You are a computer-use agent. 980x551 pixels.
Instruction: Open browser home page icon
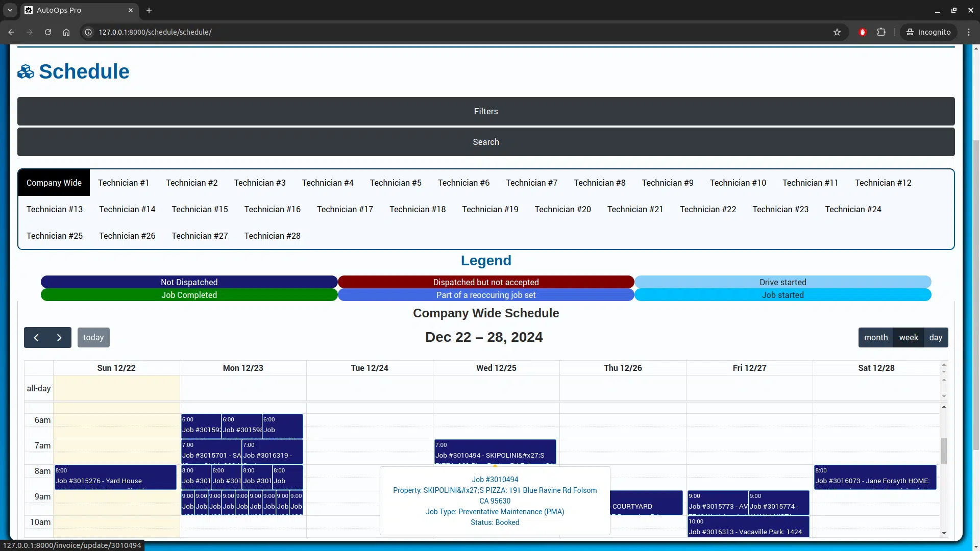[x=66, y=32]
